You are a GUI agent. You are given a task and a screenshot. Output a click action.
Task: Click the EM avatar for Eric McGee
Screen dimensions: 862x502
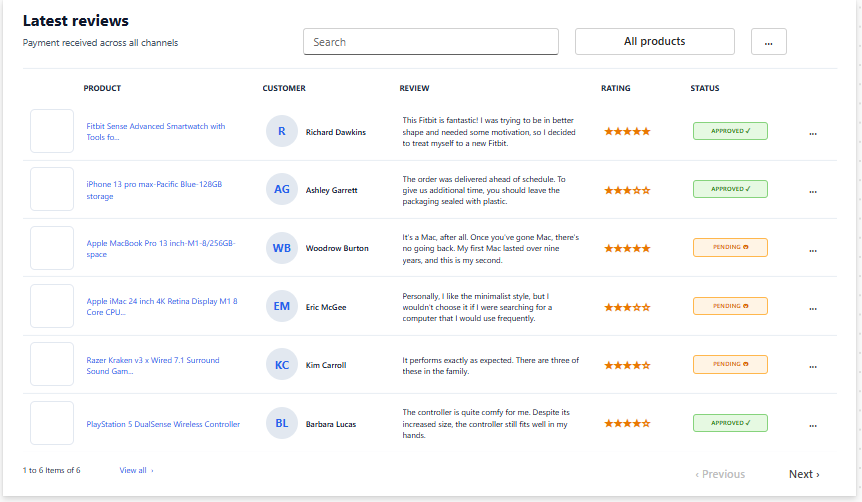click(281, 306)
